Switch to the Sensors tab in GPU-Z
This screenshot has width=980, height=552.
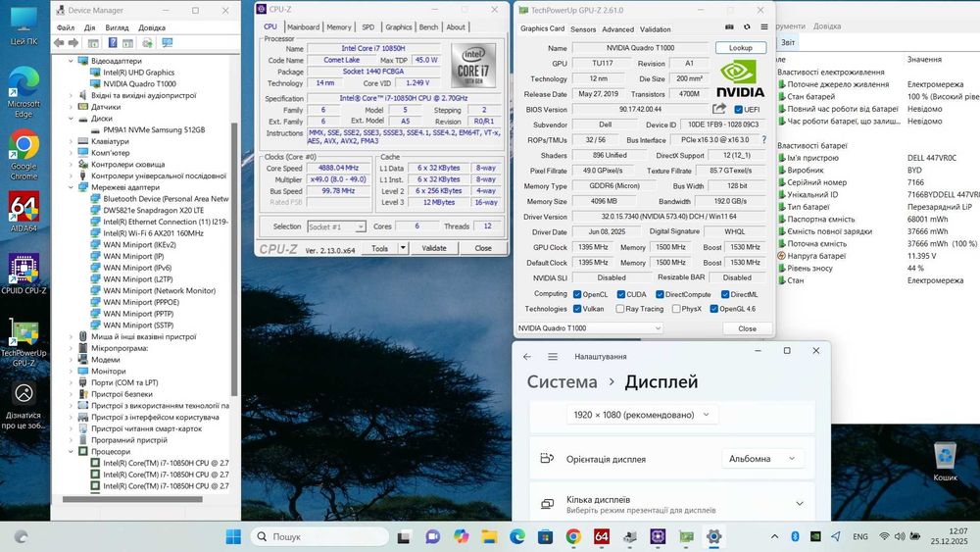(583, 29)
